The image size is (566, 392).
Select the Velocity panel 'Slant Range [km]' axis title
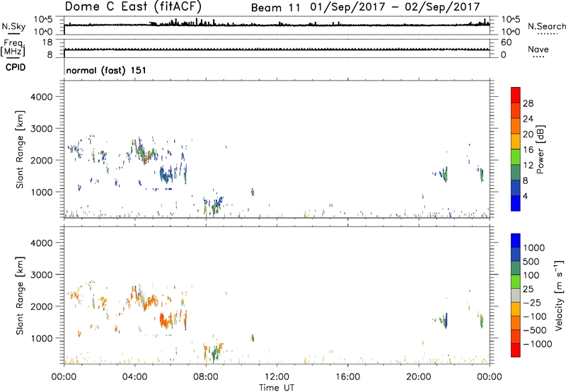click(x=20, y=296)
